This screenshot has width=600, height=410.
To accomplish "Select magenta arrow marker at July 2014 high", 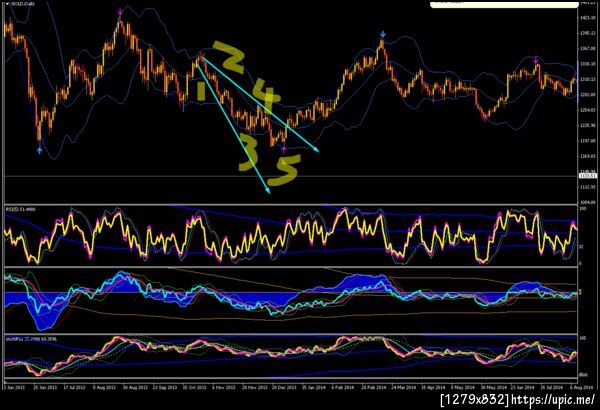I will [x=536, y=60].
